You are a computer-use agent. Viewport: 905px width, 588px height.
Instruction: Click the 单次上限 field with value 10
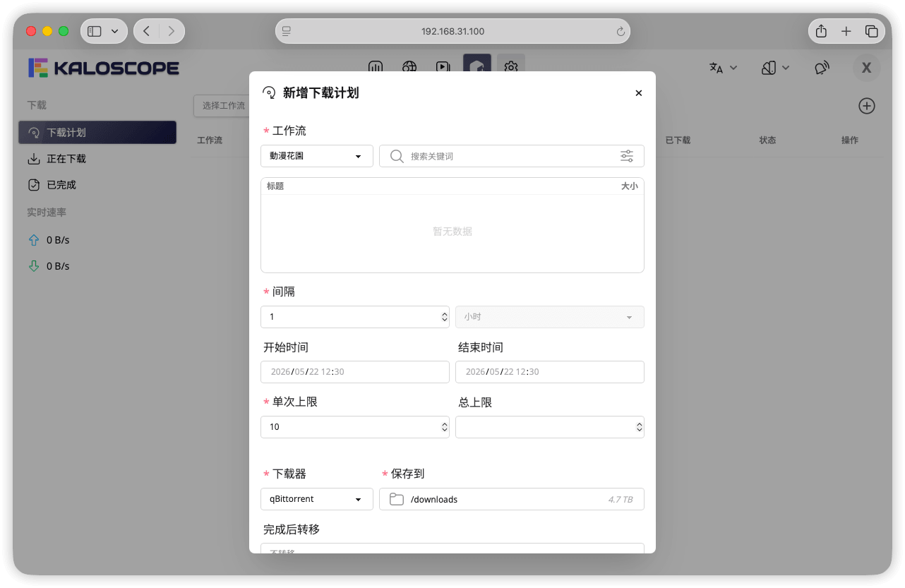pos(355,427)
